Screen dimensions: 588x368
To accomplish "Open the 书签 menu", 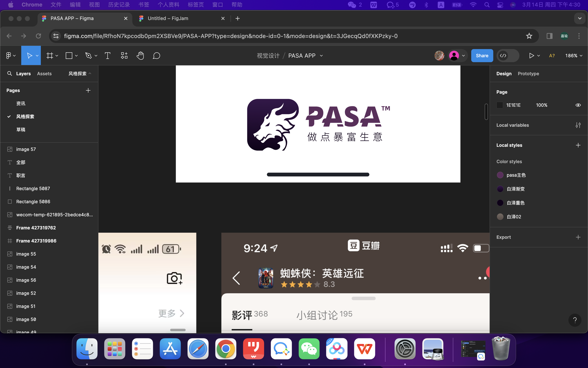I will pos(144,5).
